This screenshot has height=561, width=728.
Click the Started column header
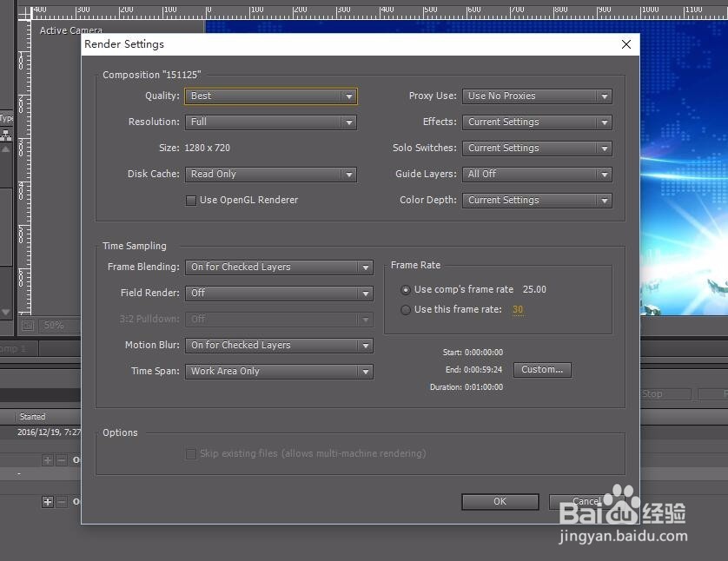coord(32,417)
